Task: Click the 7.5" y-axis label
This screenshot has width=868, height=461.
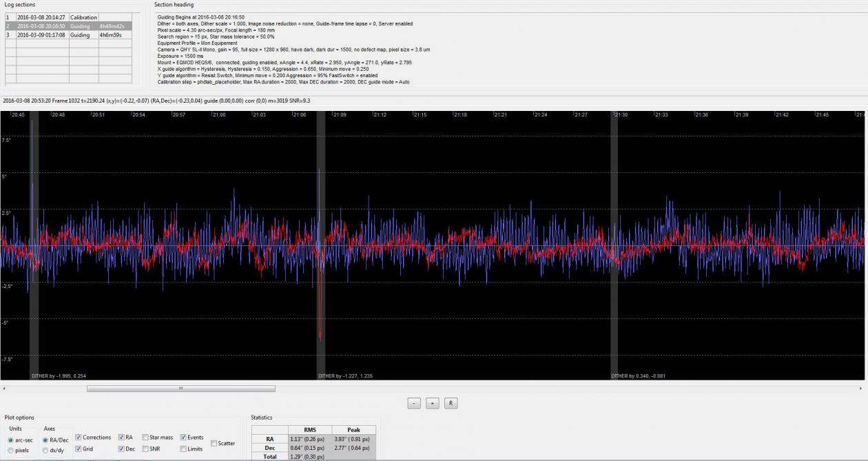Action: pos(6,140)
